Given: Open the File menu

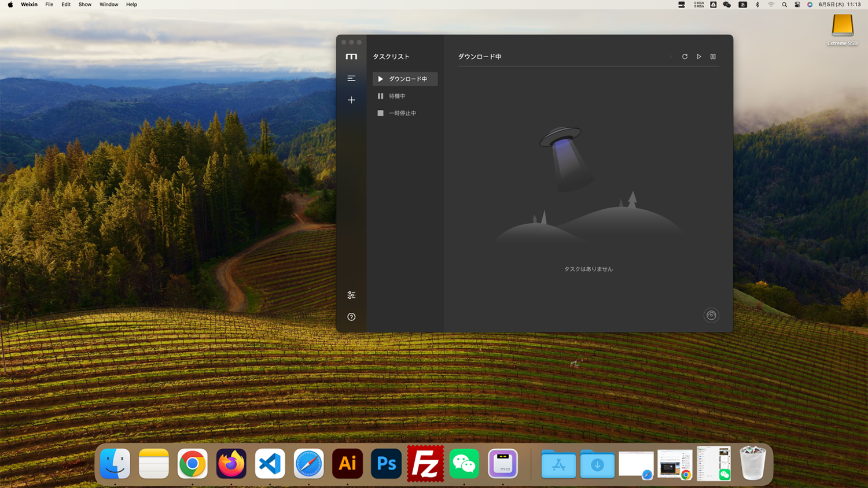Looking at the screenshot, I should pos(49,5).
